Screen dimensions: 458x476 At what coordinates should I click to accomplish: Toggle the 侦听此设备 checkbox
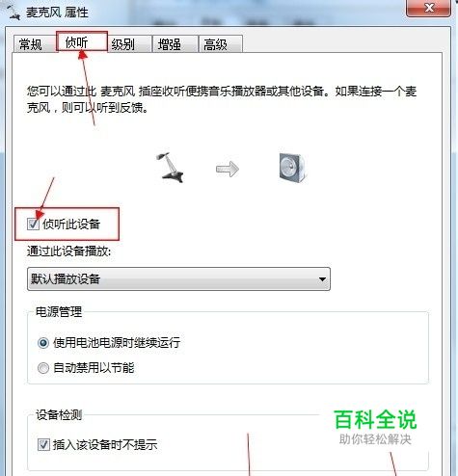coord(33,224)
